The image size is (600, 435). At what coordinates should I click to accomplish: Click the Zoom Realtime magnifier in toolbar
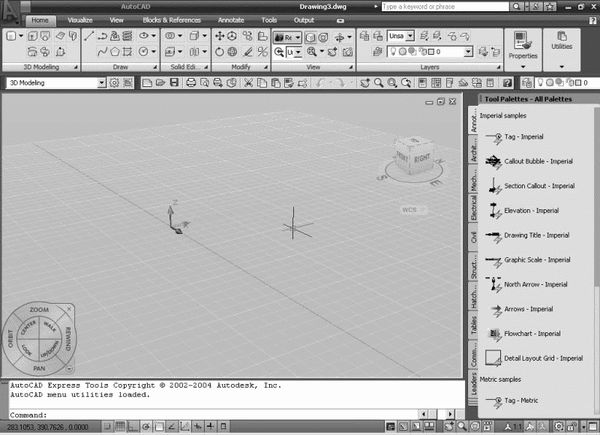[x=378, y=83]
